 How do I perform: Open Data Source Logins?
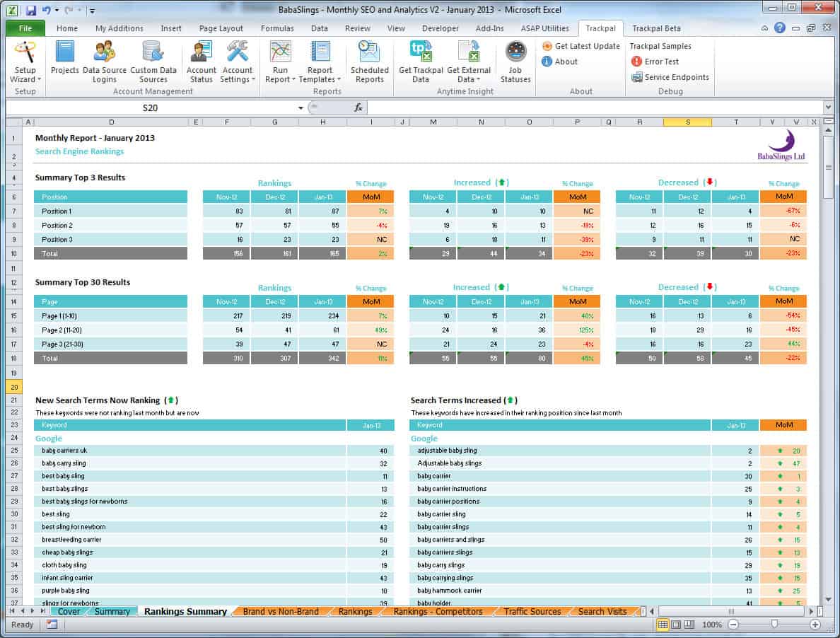104,62
